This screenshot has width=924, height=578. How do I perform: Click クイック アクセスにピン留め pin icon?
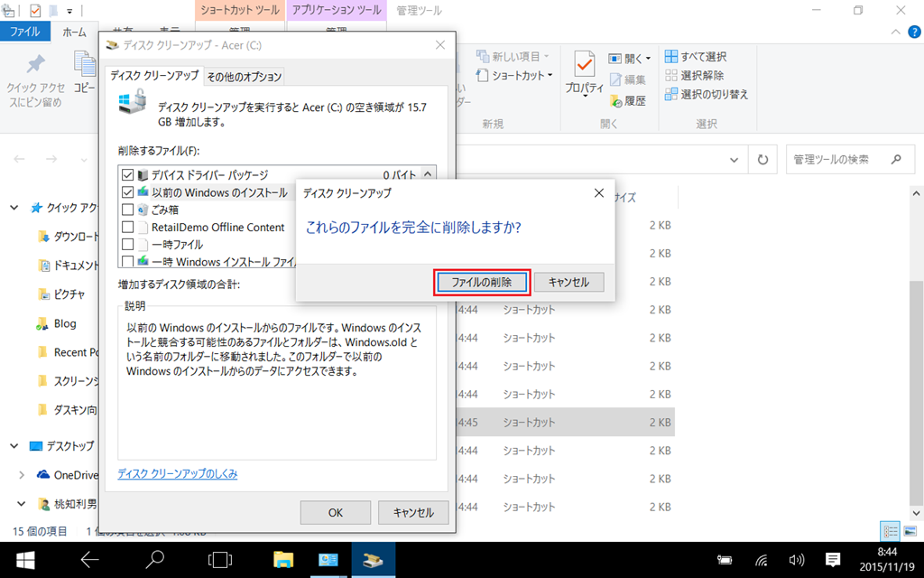click(36, 63)
